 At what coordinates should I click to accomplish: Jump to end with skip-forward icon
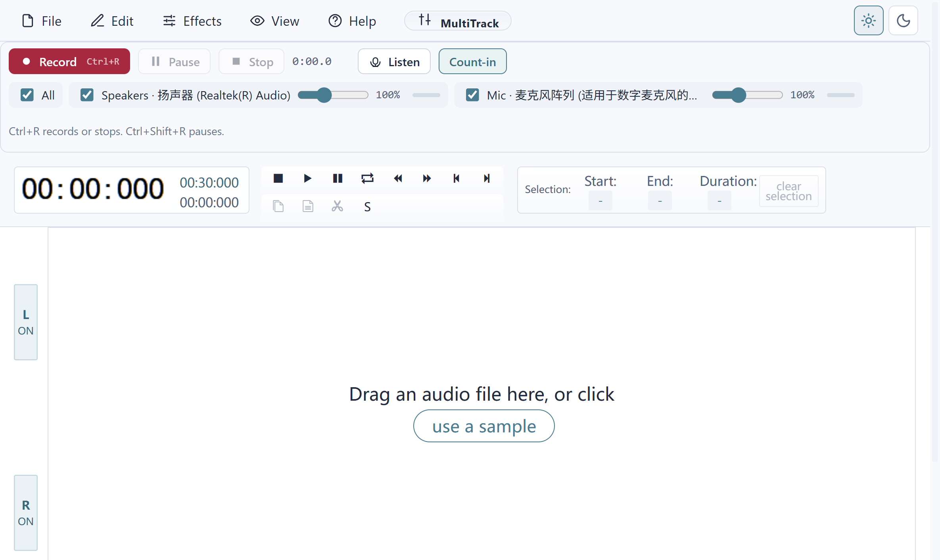coord(487,179)
